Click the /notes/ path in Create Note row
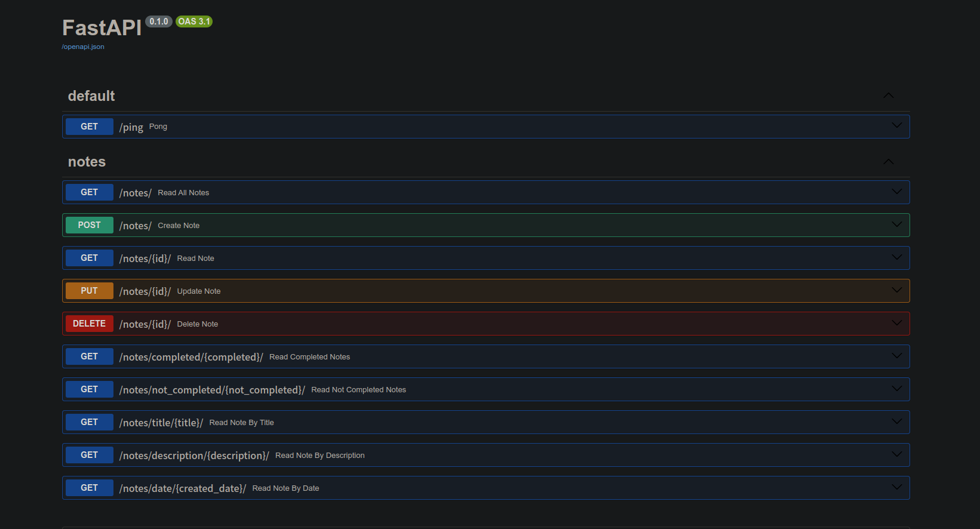Viewport: 980px width, 529px height. pos(136,226)
